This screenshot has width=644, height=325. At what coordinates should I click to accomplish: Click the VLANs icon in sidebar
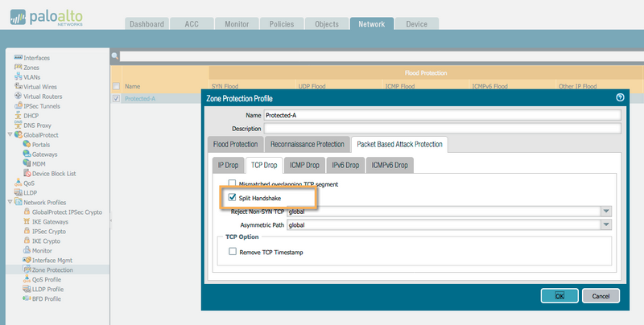pyautogui.click(x=18, y=76)
